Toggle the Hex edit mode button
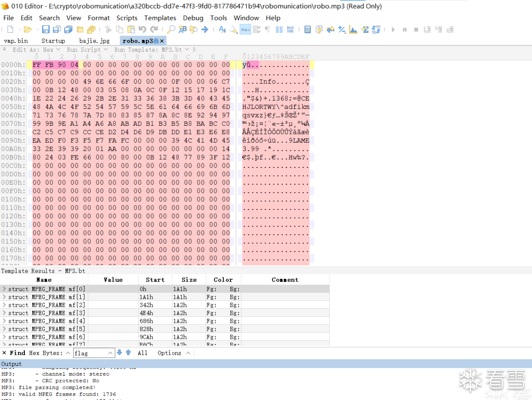Screen dimensions: 532x400 tap(246, 30)
